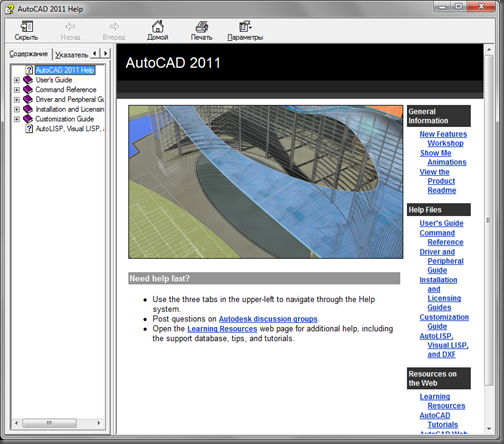
Task: Open the Параметры (Options) toolbar icon
Action: [245, 27]
